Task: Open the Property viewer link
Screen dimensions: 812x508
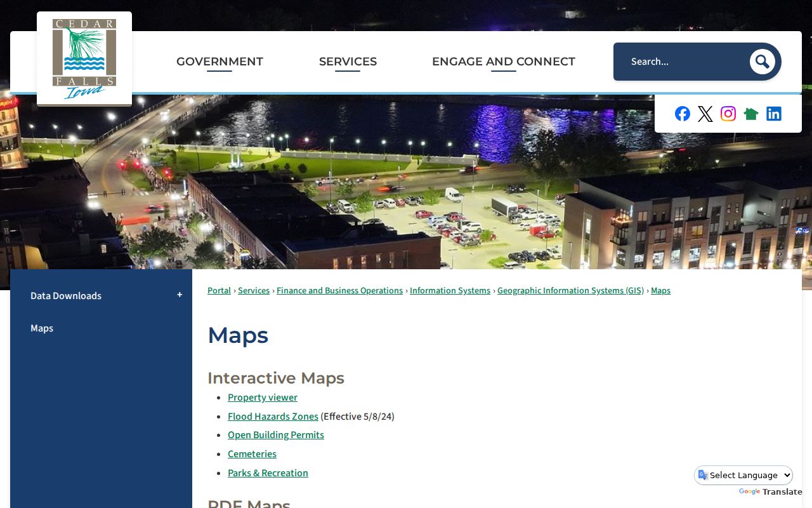Action: point(263,398)
